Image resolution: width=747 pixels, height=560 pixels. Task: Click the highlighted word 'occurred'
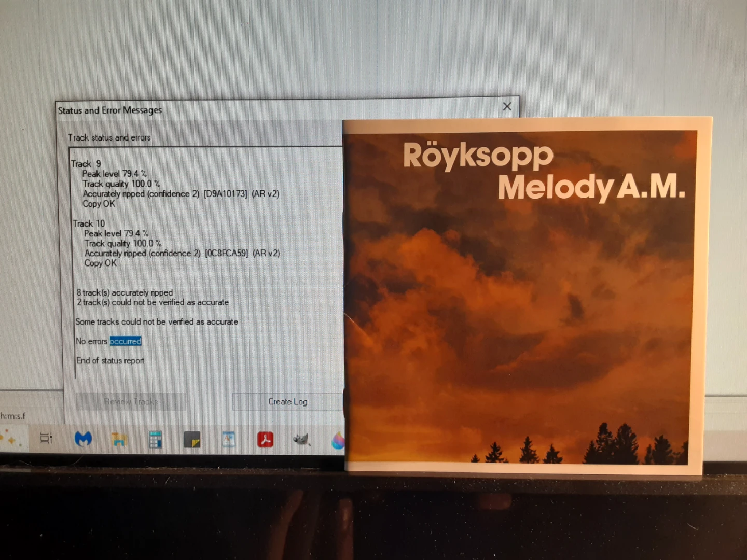[126, 341]
